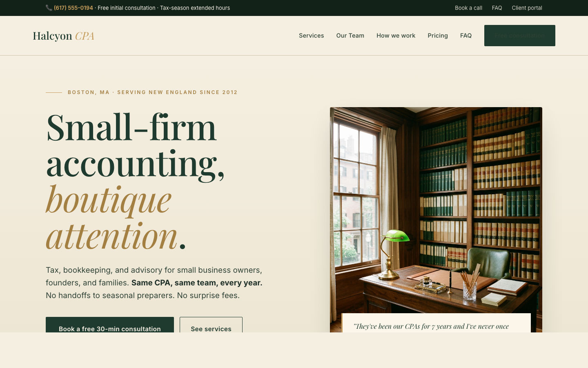The width and height of the screenshot is (588, 368).
Task: Click the phone icon in top bar
Action: [49, 8]
